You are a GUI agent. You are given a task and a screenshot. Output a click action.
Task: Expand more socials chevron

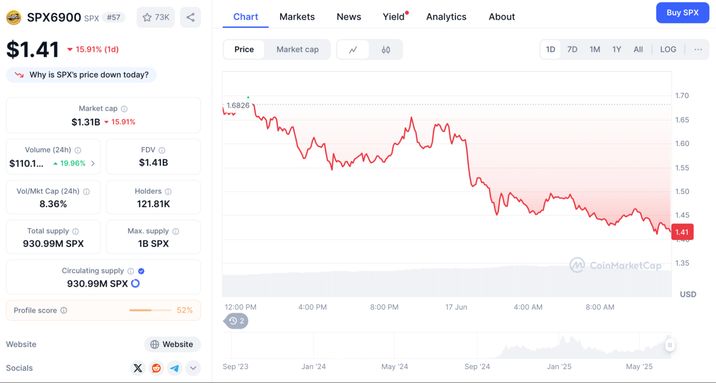[193, 368]
